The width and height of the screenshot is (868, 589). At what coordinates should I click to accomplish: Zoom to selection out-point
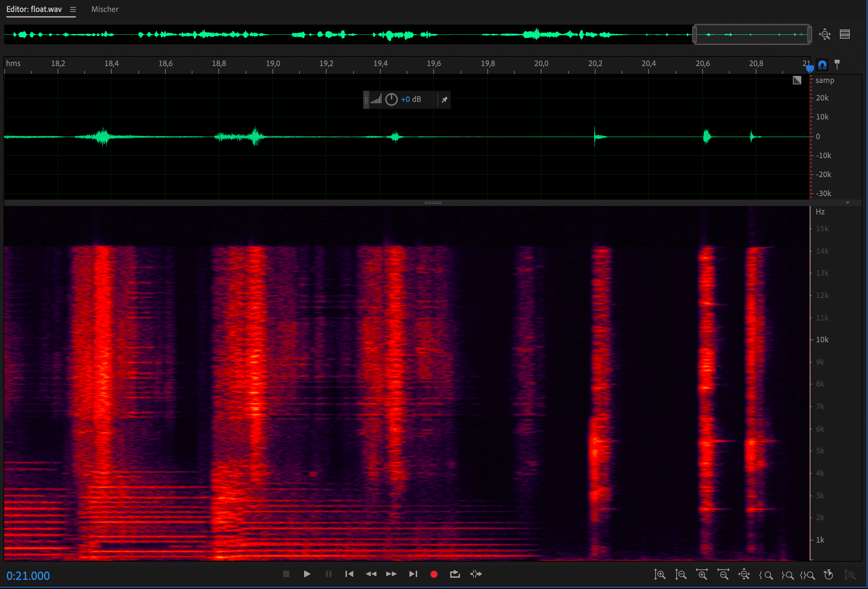[x=788, y=575]
